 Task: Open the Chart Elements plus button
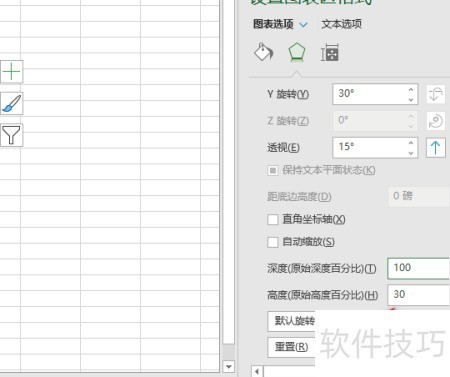click(x=11, y=71)
